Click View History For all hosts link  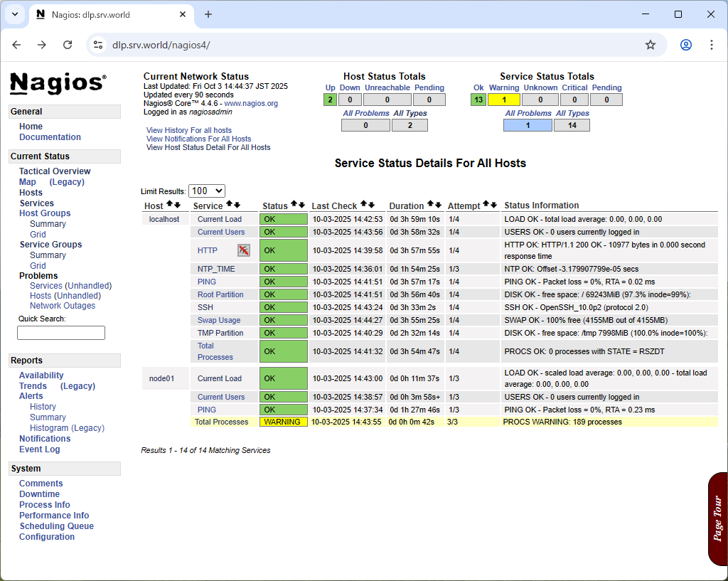188,130
